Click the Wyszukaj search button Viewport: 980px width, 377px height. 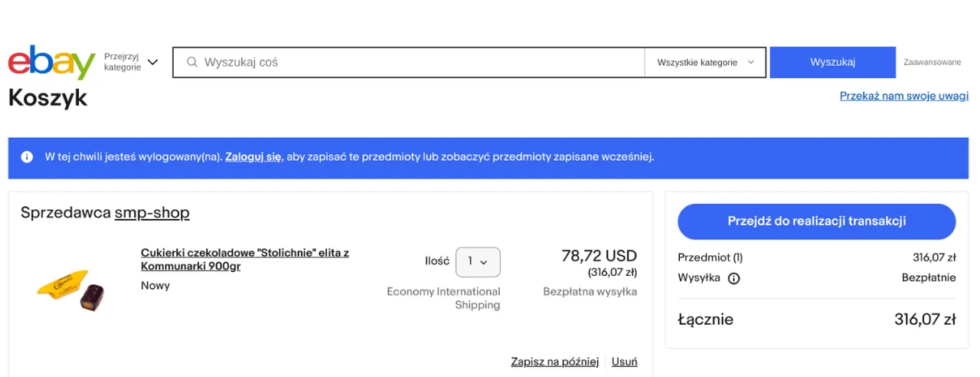(832, 62)
